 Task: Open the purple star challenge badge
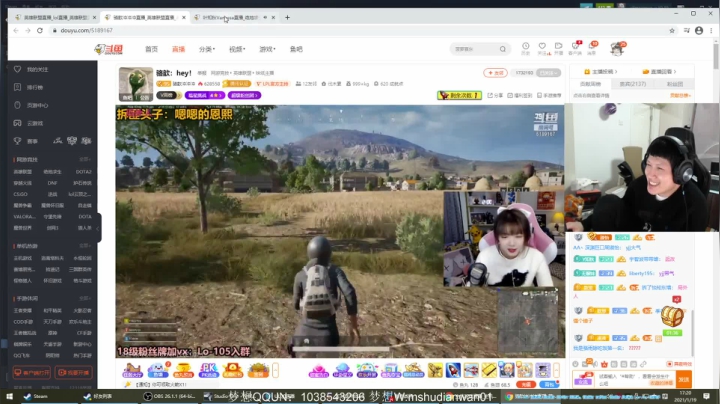pos(205,95)
